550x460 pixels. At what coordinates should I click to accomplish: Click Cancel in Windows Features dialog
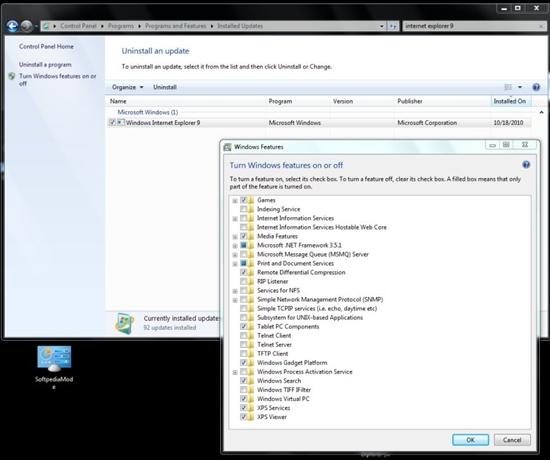click(x=512, y=440)
